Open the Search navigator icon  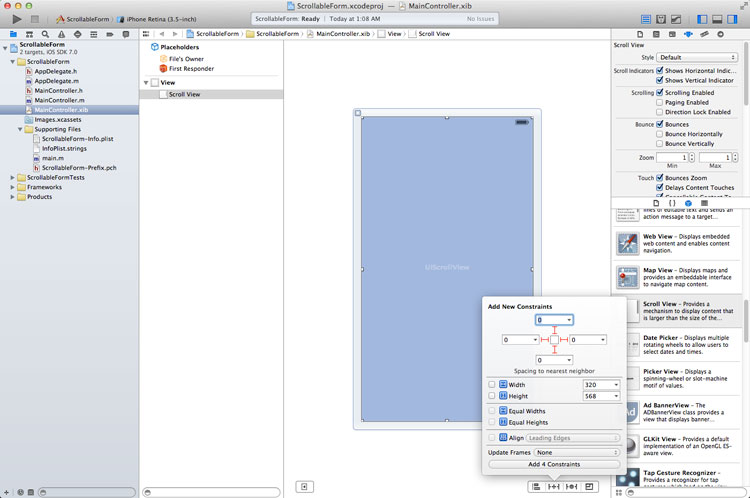pyautogui.click(x=45, y=34)
